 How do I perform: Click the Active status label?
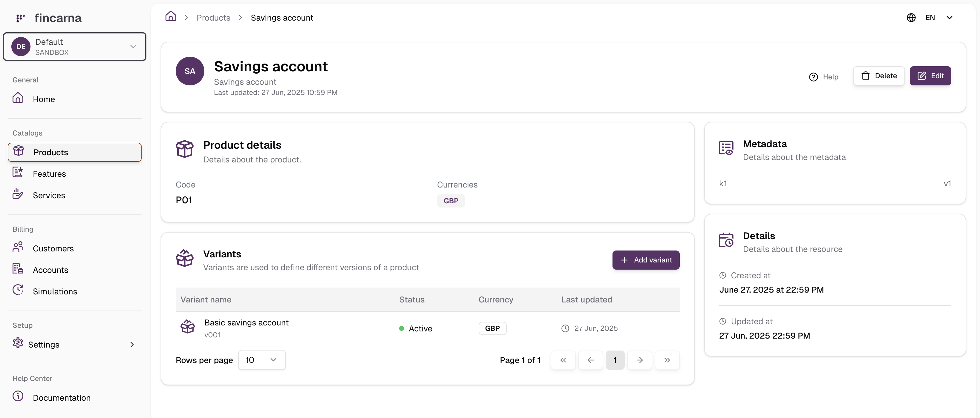(x=420, y=328)
